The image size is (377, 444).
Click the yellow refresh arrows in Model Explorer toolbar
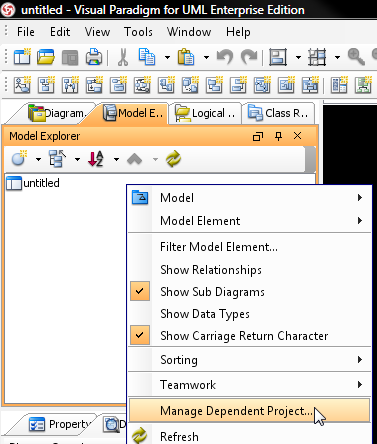click(173, 159)
